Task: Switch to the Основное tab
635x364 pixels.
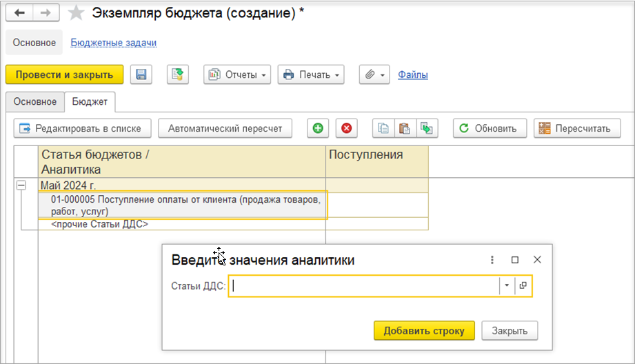Action: (x=34, y=101)
